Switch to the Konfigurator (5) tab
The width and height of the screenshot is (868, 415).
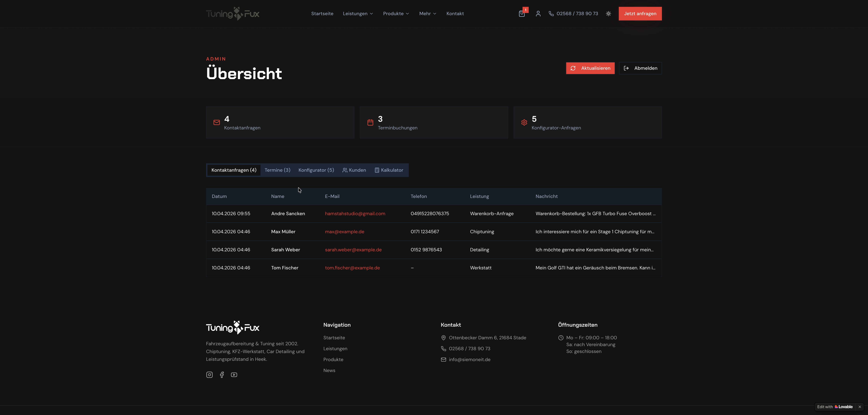[316, 170]
